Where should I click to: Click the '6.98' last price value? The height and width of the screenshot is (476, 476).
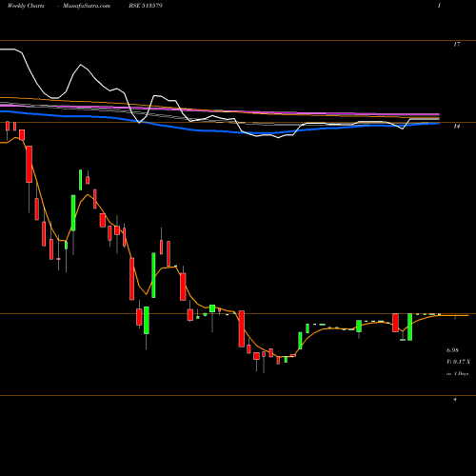pyautogui.click(x=452, y=350)
